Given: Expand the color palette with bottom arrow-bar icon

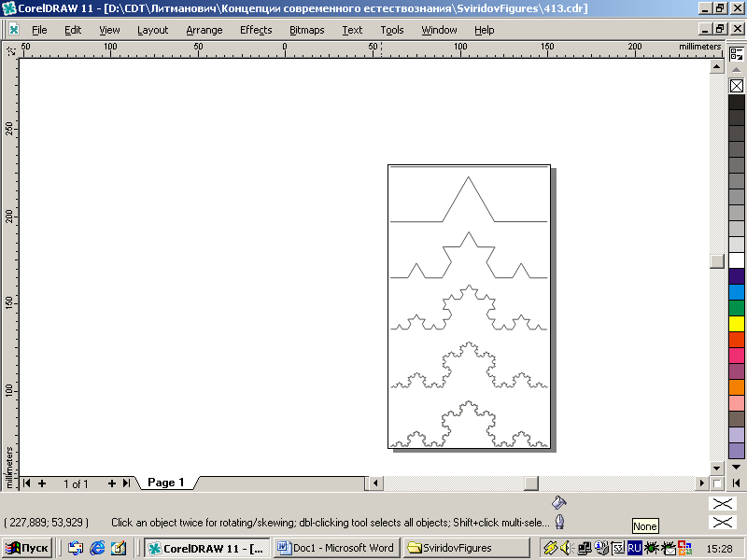Looking at the screenshot, I should (x=736, y=483).
